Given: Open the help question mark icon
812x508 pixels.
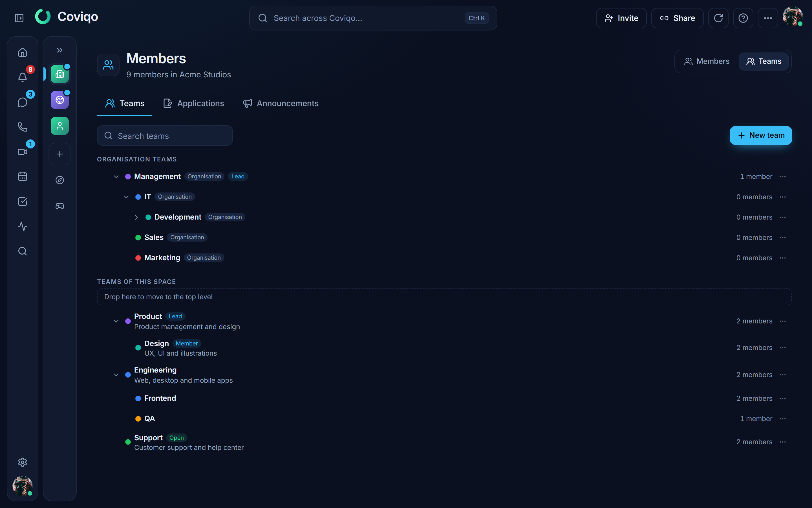Looking at the screenshot, I should (x=743, y=18).
